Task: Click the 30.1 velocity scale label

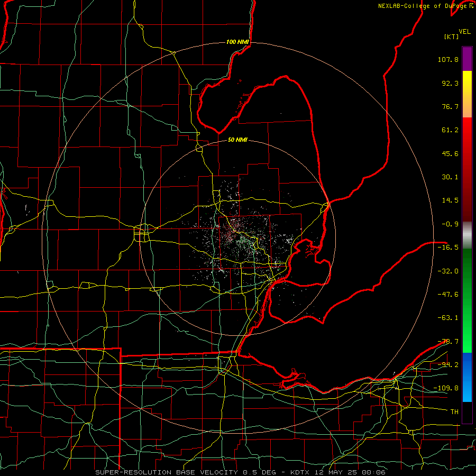Action: tap(450, 177)
